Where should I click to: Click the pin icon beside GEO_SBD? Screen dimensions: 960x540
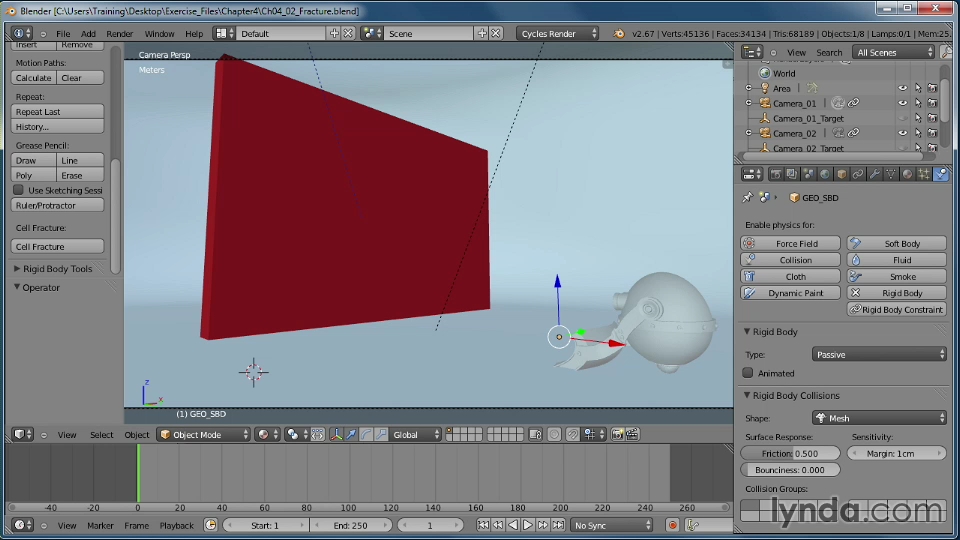pyautogui.click(x=748, y=197)
